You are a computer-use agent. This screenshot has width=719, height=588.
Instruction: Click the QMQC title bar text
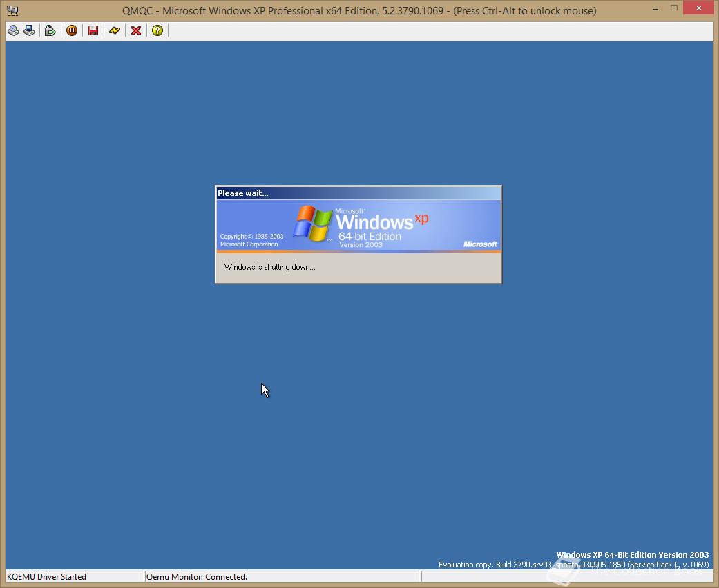click(x=359, y=10)
